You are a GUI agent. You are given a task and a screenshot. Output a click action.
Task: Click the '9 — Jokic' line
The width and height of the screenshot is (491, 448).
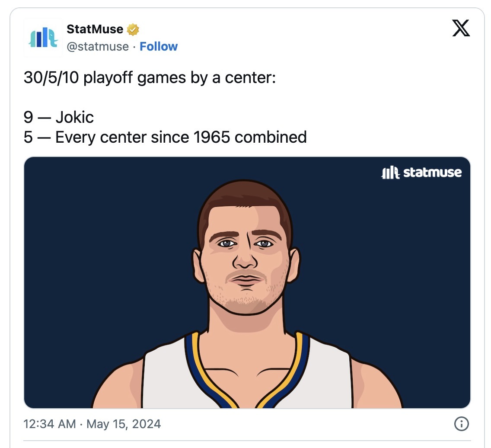point(58,118)
